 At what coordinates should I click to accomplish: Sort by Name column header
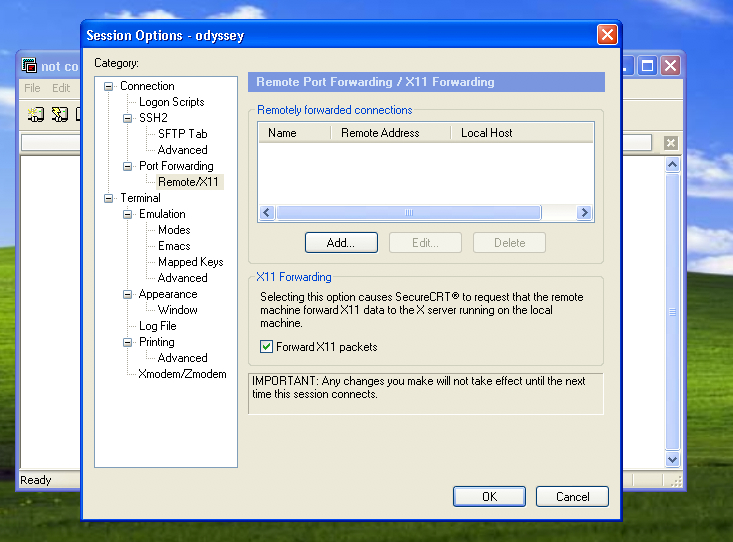coord(294,133)
